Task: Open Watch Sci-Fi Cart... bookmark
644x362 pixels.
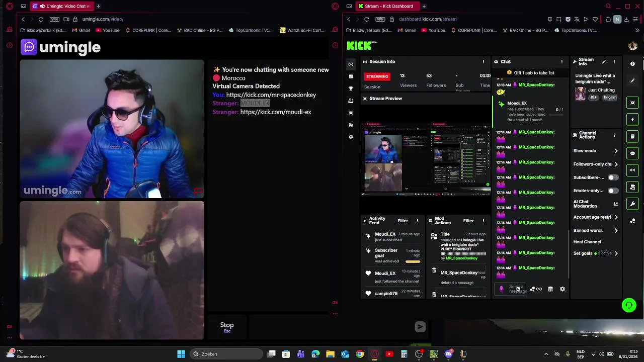Action: (302, 30)
